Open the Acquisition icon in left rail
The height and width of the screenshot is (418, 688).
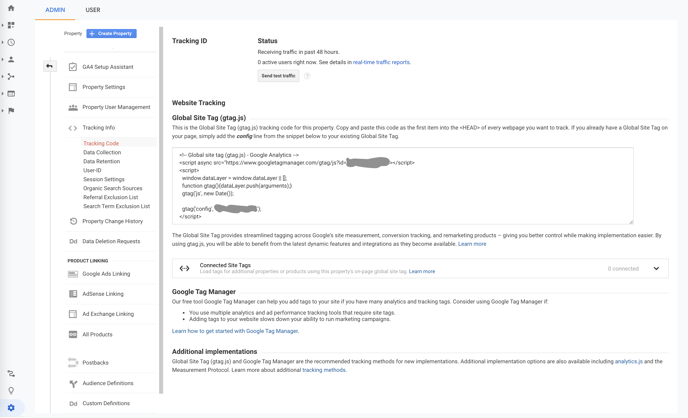click(x=11, y=76)
